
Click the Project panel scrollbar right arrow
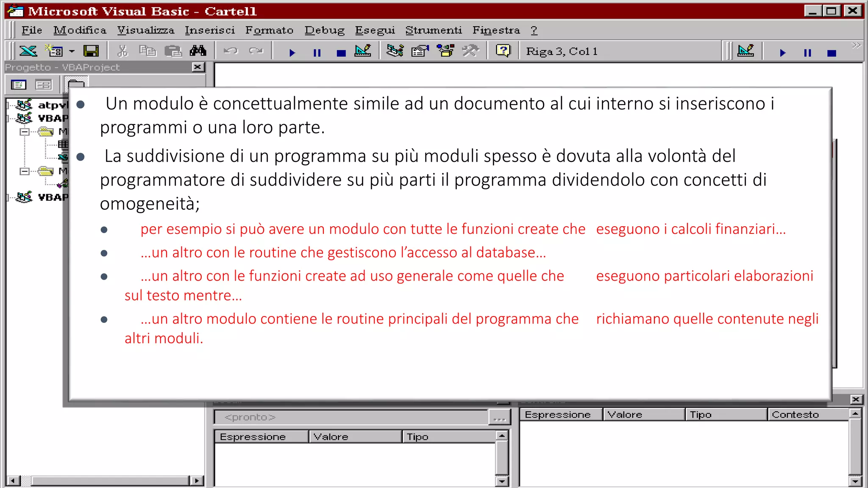tap(196, 480)
